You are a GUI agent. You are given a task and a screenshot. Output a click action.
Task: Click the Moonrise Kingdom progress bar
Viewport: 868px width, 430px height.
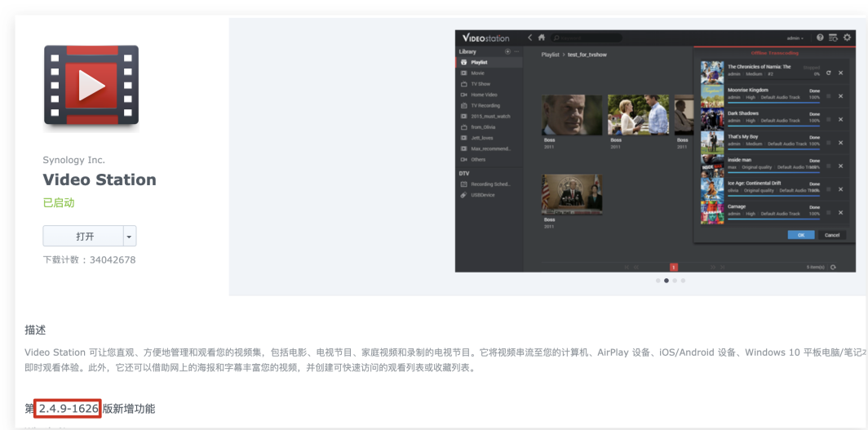[x=773, y=102]
